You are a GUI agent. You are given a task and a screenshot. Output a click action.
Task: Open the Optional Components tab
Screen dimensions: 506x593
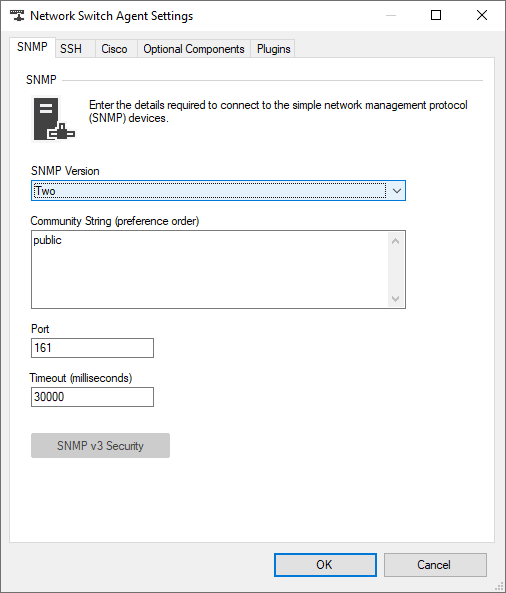click(194, 49)
